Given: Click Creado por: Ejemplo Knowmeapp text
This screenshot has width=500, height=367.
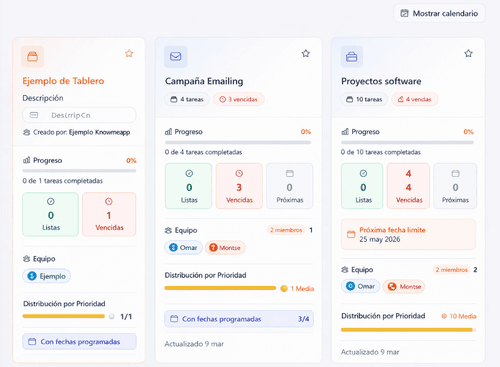Looking at the screenshot, I should (82, 132).
